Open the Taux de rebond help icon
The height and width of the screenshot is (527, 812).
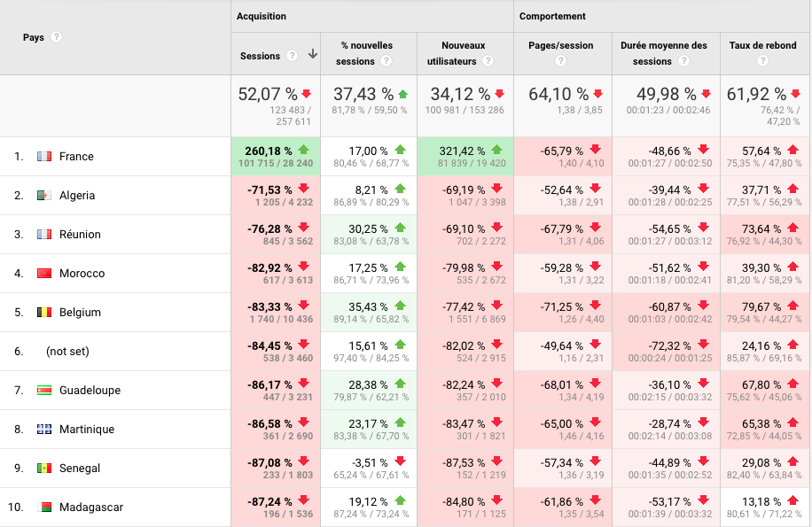(762, 62)
